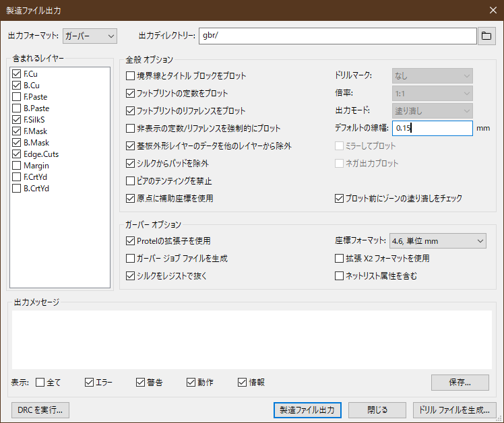This screenshot has width=504, height=423.
Task: Click the 閉じる button
Action: (x=377, y=410)
